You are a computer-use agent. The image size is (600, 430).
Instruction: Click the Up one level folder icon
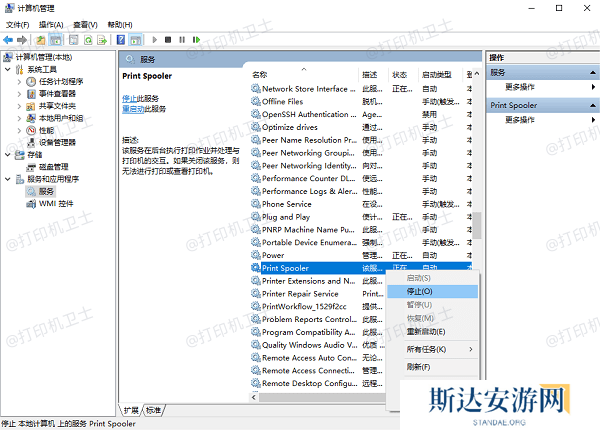pos(41,40)
